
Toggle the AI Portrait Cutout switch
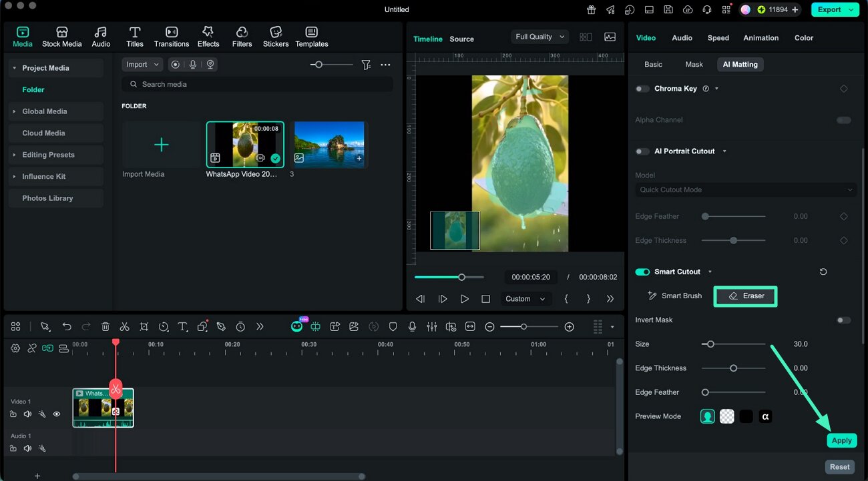click(x=642, y=151)
